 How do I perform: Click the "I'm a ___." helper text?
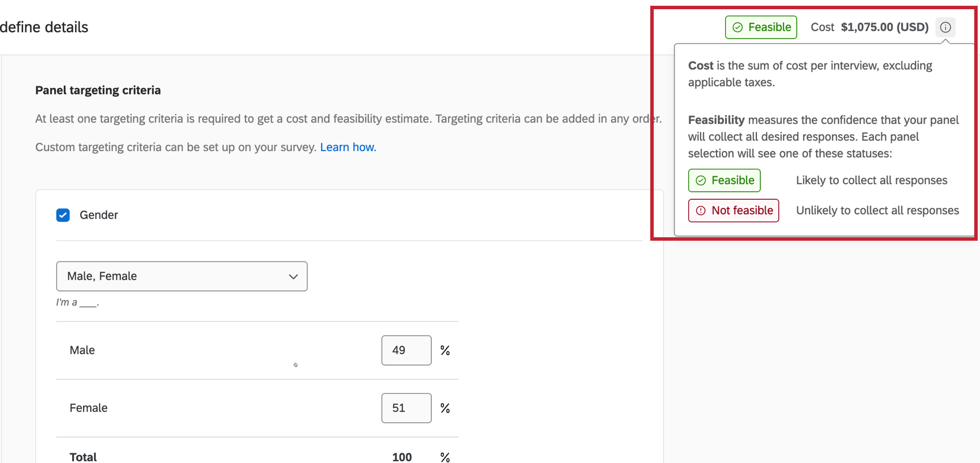[78, 302]
